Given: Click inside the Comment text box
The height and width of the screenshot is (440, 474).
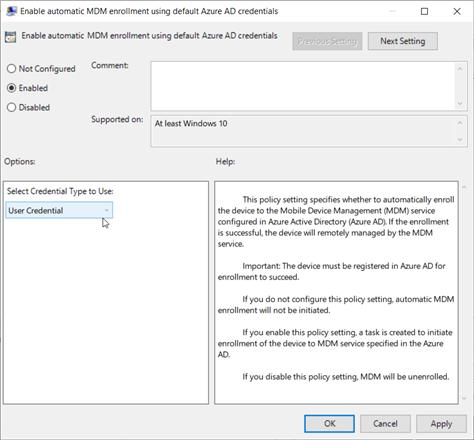Looking at the screenshot, I should click(303, 86).
